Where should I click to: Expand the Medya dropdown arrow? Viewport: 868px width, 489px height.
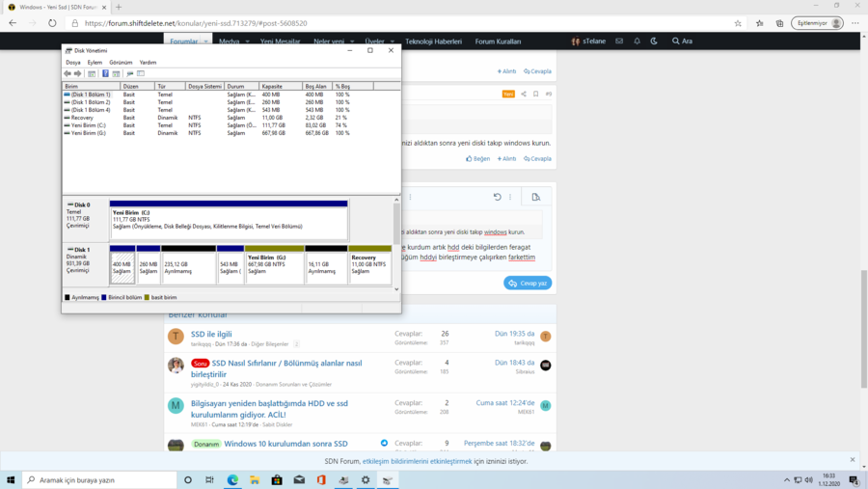tap(248, 41)
